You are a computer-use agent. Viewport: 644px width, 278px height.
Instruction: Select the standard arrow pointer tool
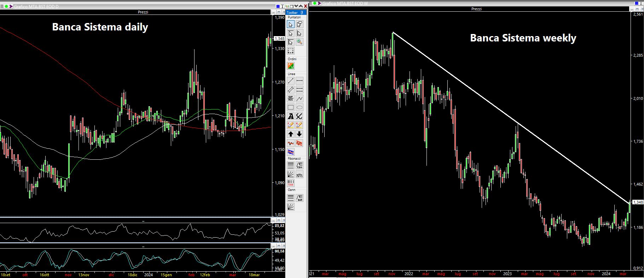click(x=290, y=24)
